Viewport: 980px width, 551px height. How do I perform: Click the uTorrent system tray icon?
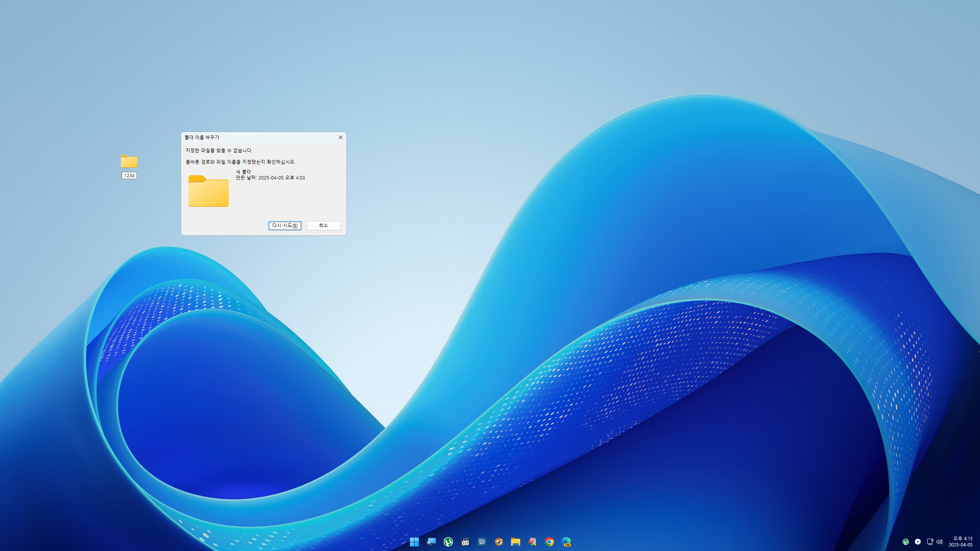coord(906,542)
